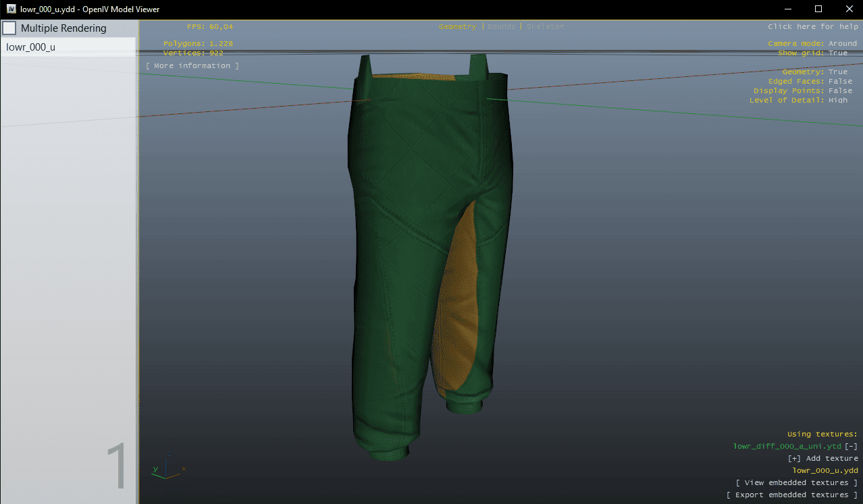
Task: Open View embedded textures
Action: pos(796,482)
